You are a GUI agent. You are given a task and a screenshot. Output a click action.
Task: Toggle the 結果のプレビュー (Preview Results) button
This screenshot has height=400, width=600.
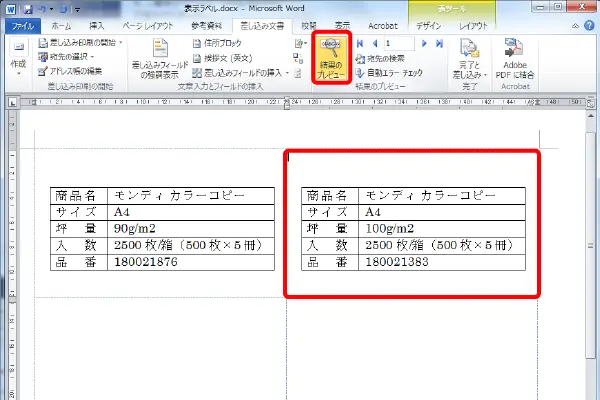tap(331, 58)
